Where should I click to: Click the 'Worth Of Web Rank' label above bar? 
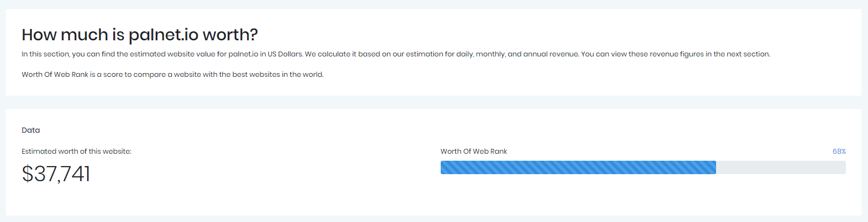[473, 152]
